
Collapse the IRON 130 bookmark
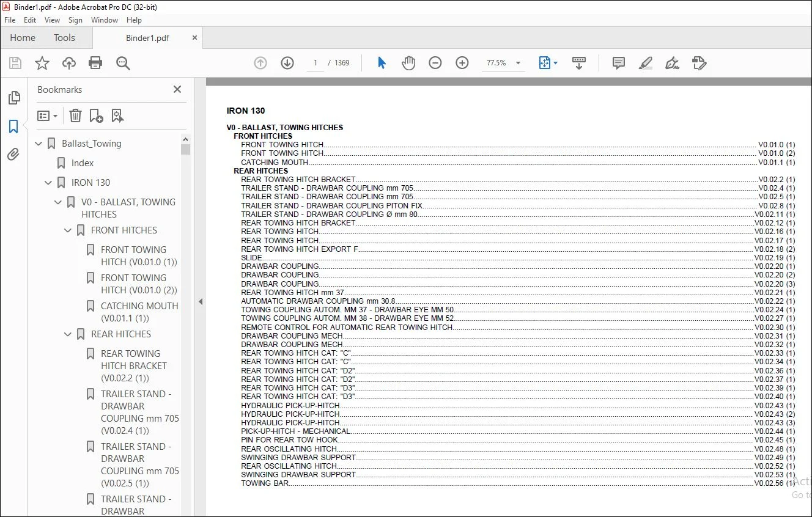tap(49, 183)
